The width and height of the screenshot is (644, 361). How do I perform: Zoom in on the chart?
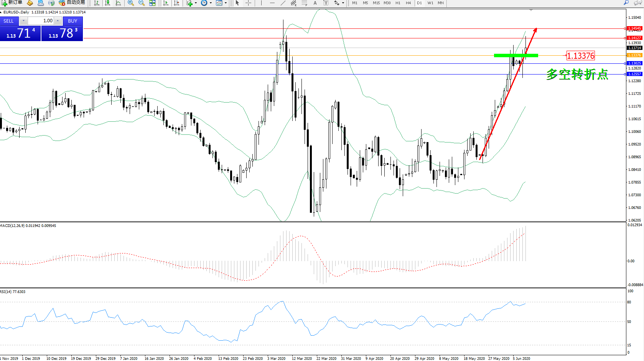pos(131,3)
